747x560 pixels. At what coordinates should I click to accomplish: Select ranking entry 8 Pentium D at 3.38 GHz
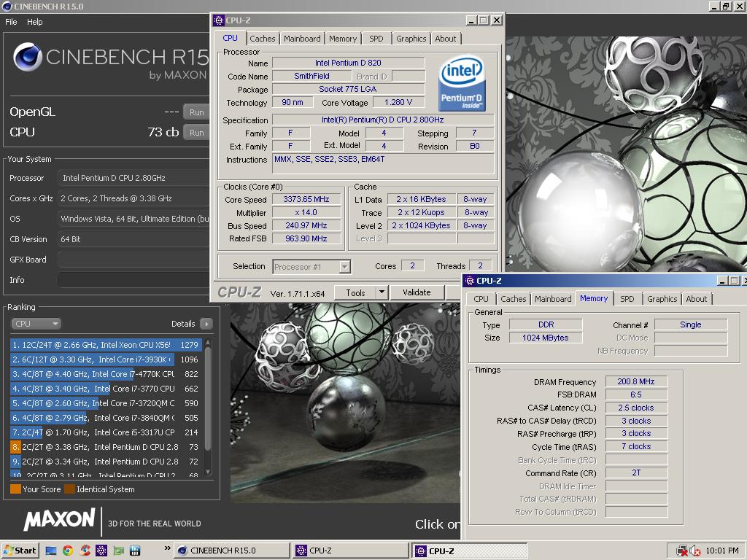point(106,447)
